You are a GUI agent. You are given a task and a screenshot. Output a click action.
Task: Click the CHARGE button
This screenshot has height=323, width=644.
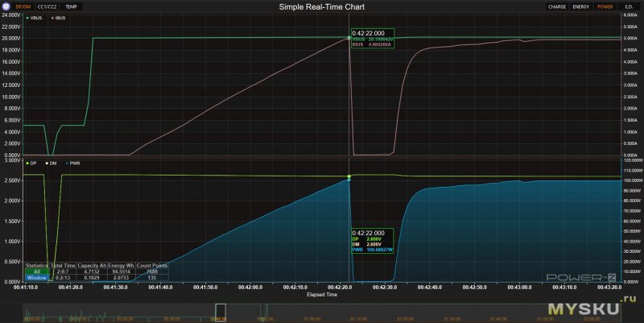(557, 6)
